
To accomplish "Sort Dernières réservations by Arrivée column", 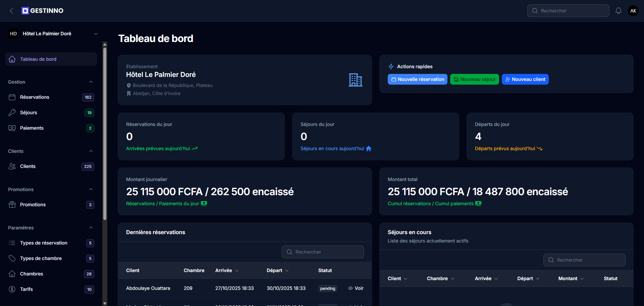I will pos(227,270).
